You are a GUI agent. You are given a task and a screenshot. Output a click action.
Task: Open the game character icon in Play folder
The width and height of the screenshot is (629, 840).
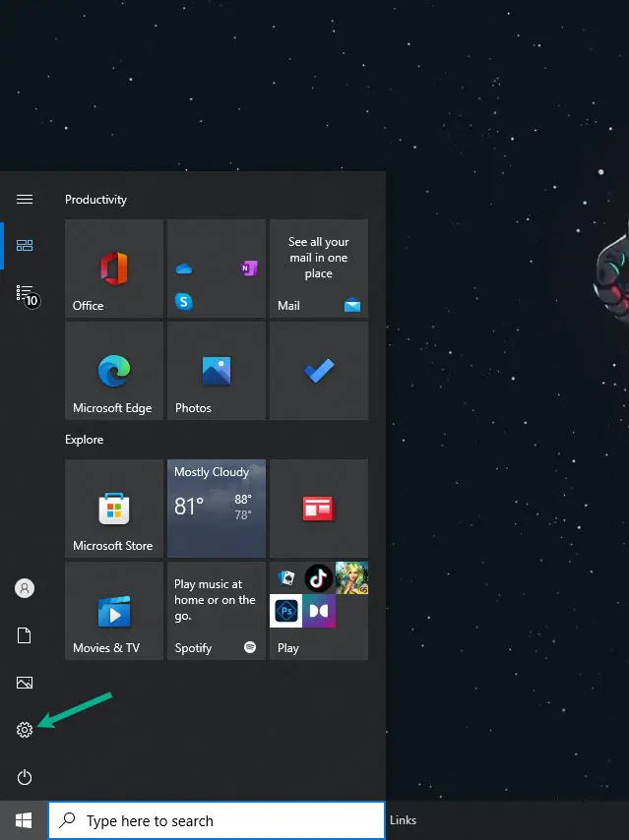[351, 577]
